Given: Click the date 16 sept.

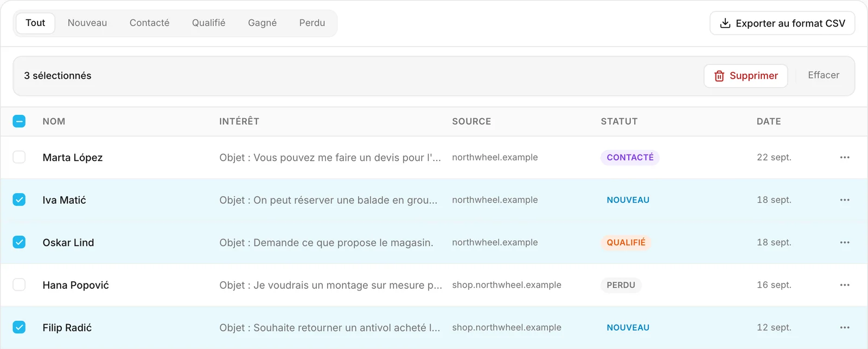Looking at the screenshot, I should tap(774, 285).
